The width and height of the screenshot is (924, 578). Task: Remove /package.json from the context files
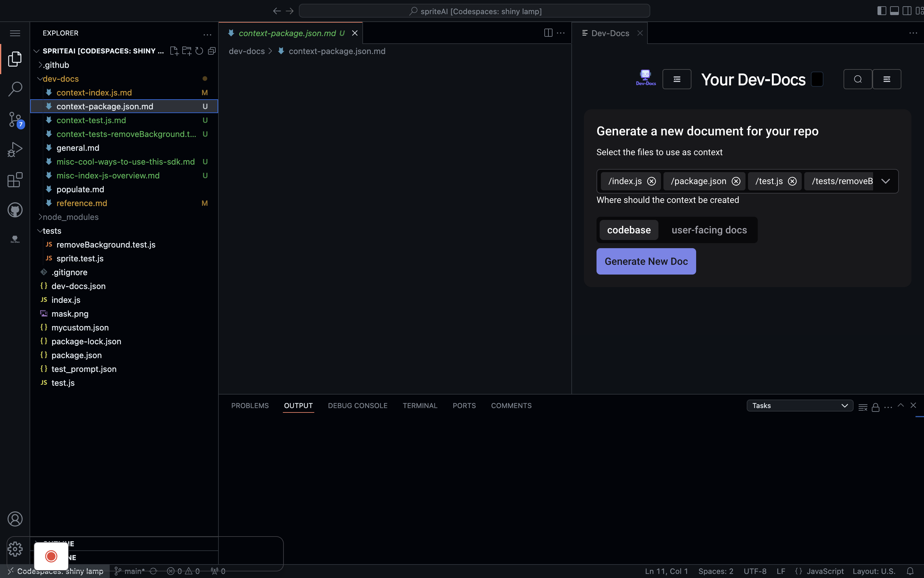click(736, 181)
